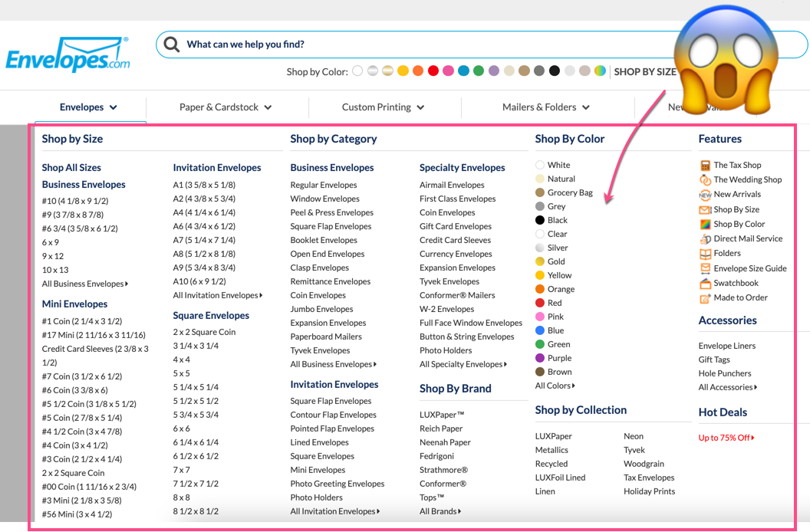Open Mini Envelopes size heading
This screenshot has width=810, height=532.
pos(74,304)
